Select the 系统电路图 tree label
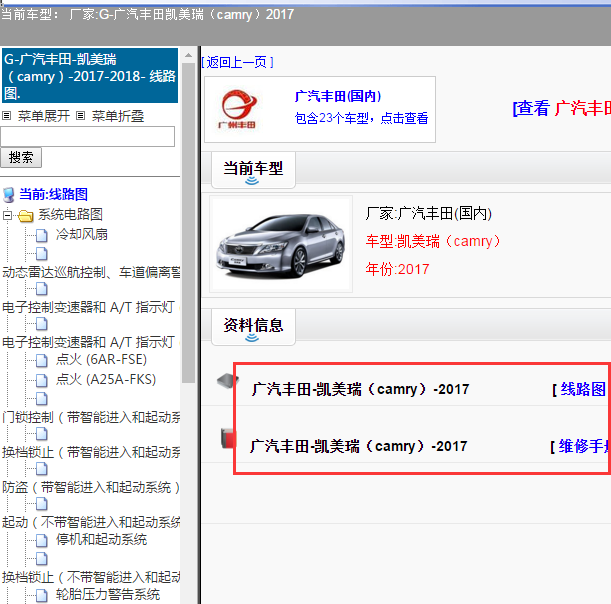Image resolution: width=611 pixels, height=604 pixels. tap(70, 214)
